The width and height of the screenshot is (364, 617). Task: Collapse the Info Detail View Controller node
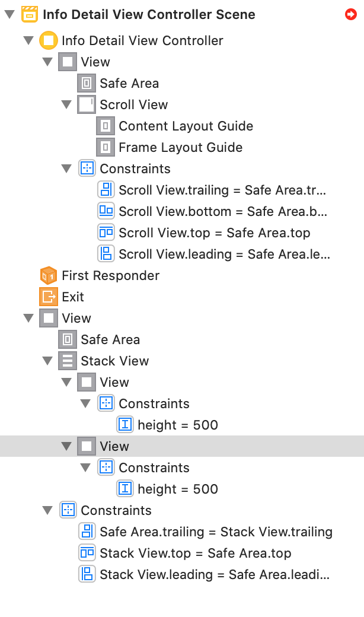point(28,40)
